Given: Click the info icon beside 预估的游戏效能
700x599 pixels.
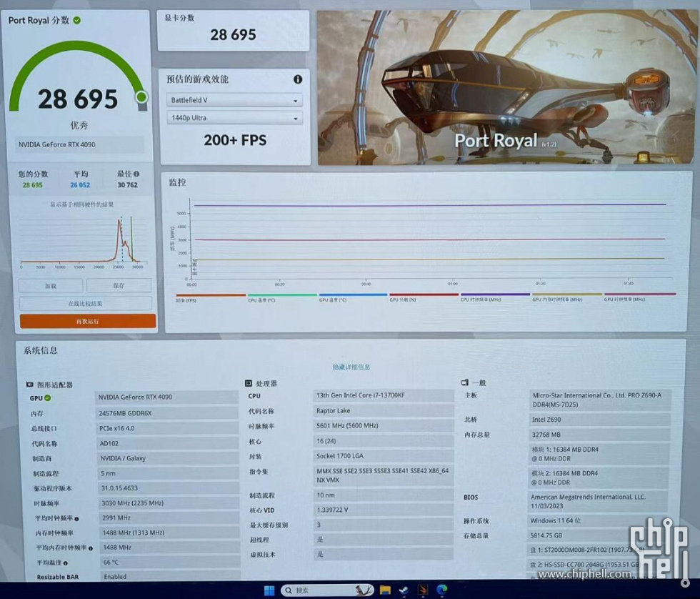Looking at the screenshot, I should tap(298, 79).
